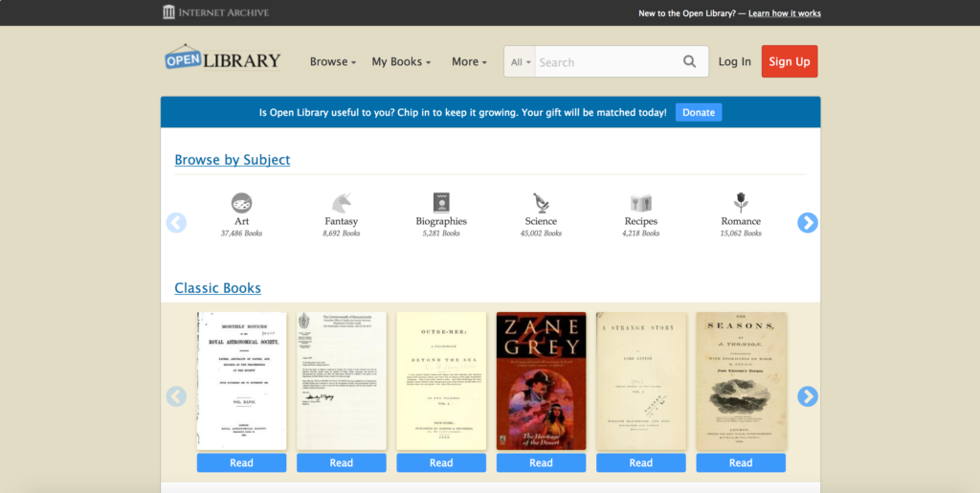Open the Zane Grey Heritage of the Desert cover
This screenshot has width=980, height=493.
[542, 381]
